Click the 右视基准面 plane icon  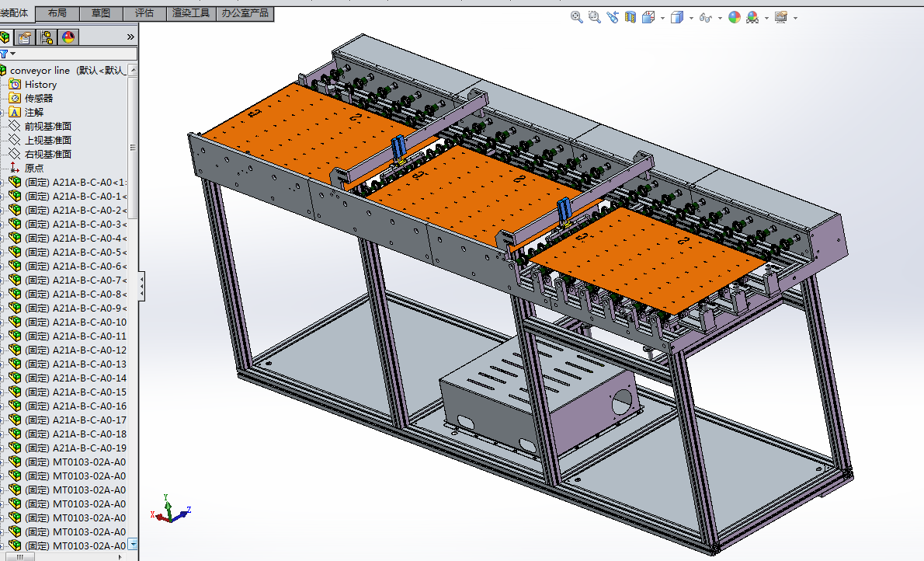point(15,154)
